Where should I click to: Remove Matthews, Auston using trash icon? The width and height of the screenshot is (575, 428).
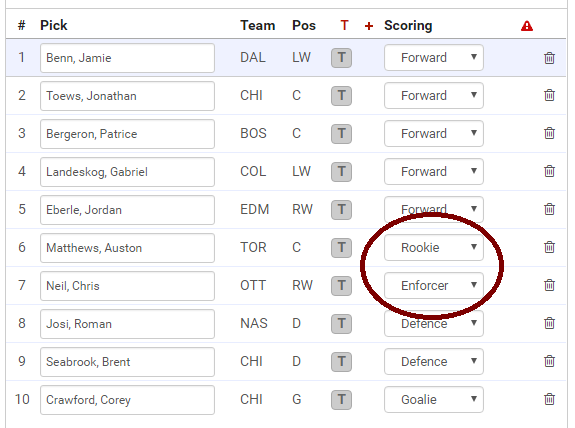point(549,247)
